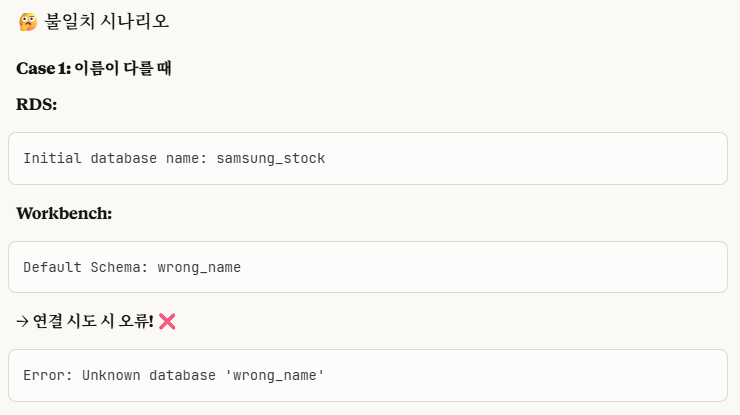Click the red X mark emoji
Viewport: 740px width, 415px height.
click(x=167, y=322)
